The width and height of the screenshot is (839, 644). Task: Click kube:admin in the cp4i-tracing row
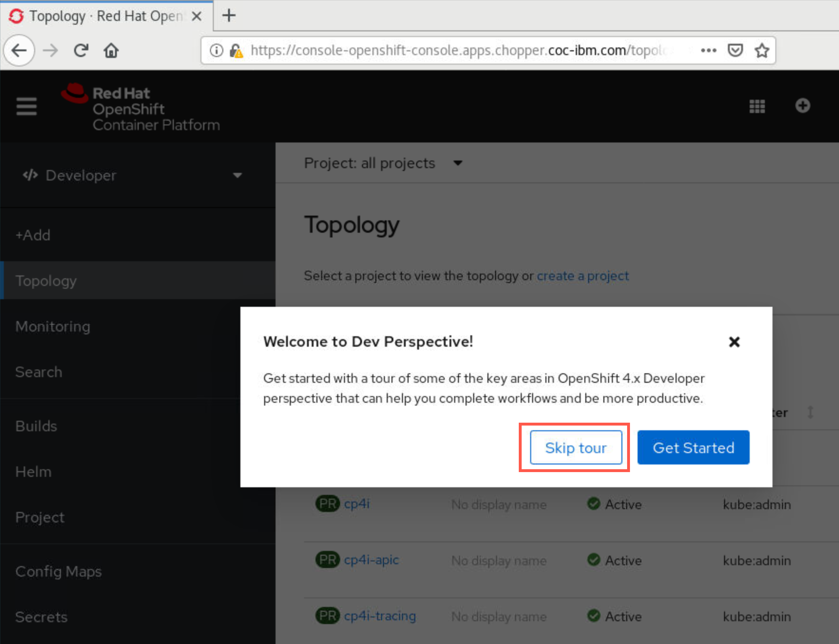pos(757,616)
